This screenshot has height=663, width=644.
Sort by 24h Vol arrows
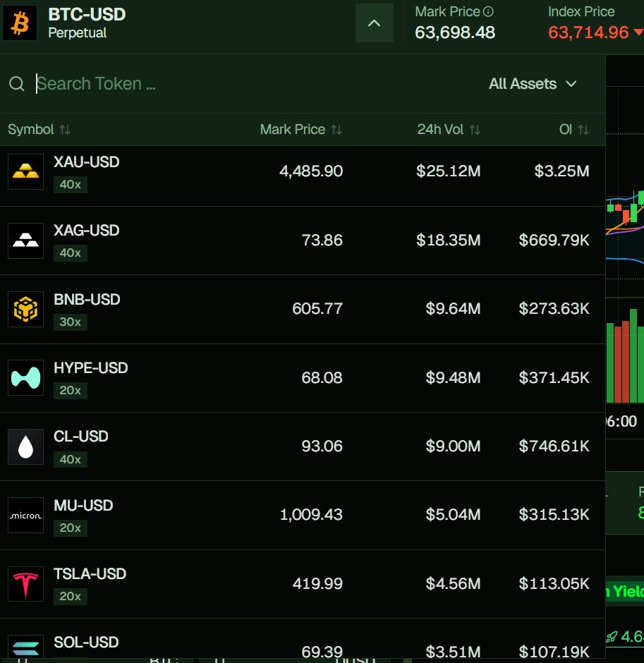475,129
